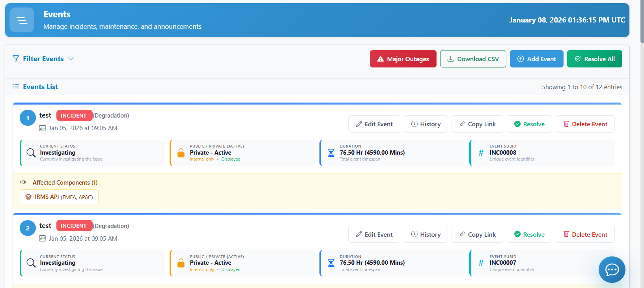Click the hourglass duration icon for first event

331,153
